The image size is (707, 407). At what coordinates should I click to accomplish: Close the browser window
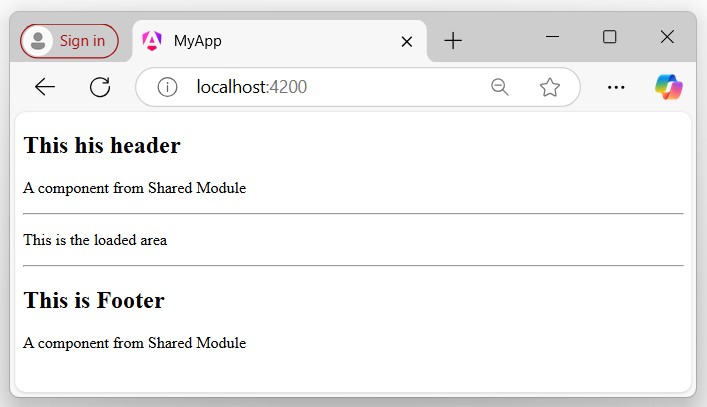click(x=667, y=37)
